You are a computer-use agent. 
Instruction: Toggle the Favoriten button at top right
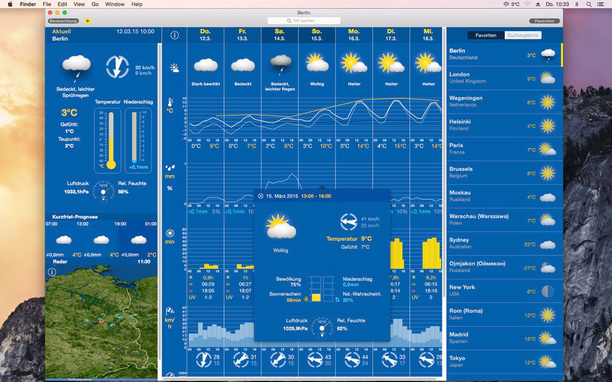(544, 21)
